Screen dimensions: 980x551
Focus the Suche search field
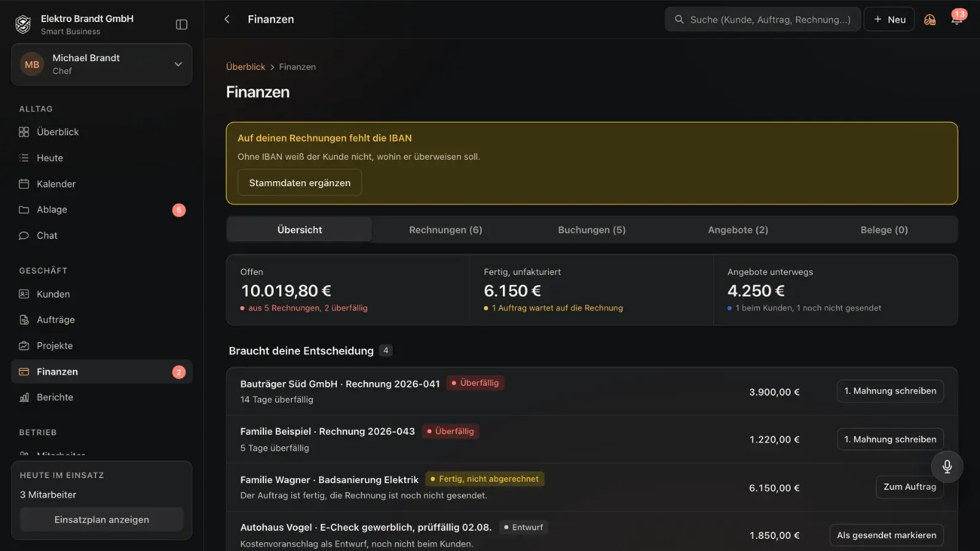pyautogui.click(x=763, y=20)
